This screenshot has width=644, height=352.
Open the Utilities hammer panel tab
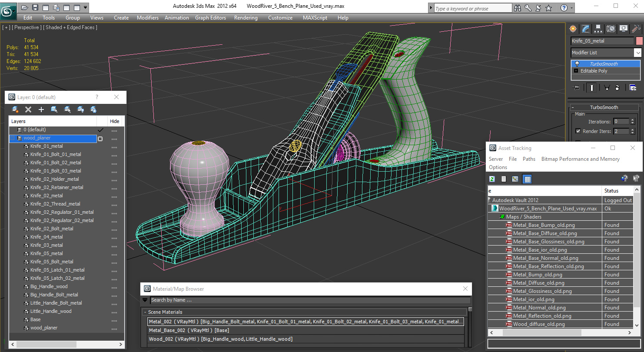636,29
